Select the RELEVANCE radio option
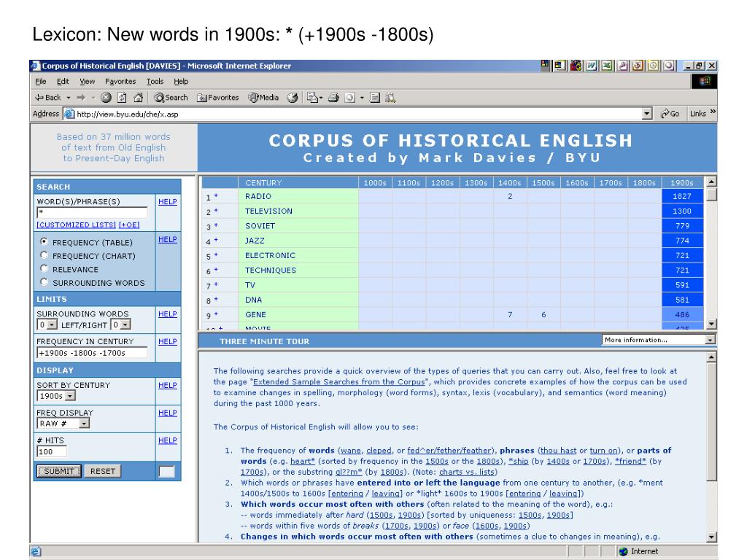The image size is (747, 560). (x=44, y=268)
